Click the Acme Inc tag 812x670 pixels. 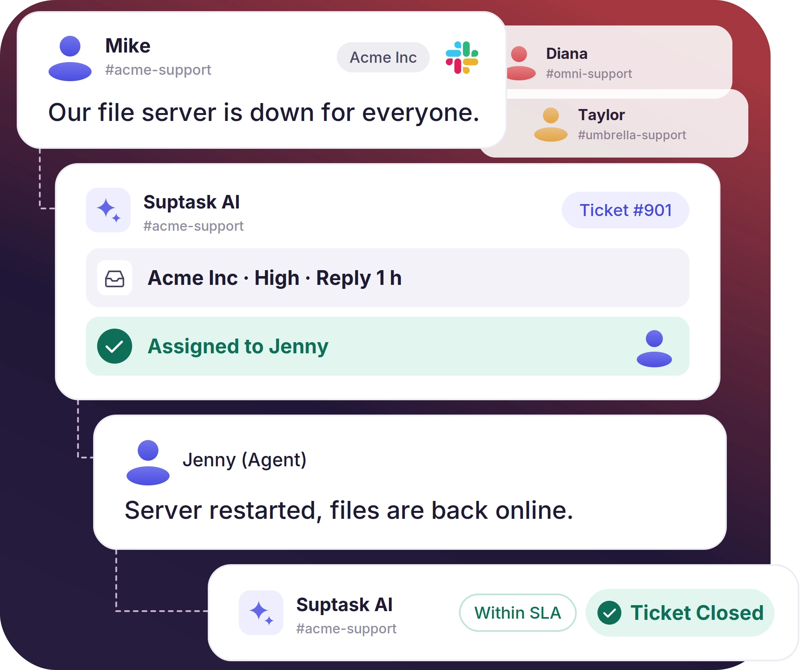(x=383, y=57)
